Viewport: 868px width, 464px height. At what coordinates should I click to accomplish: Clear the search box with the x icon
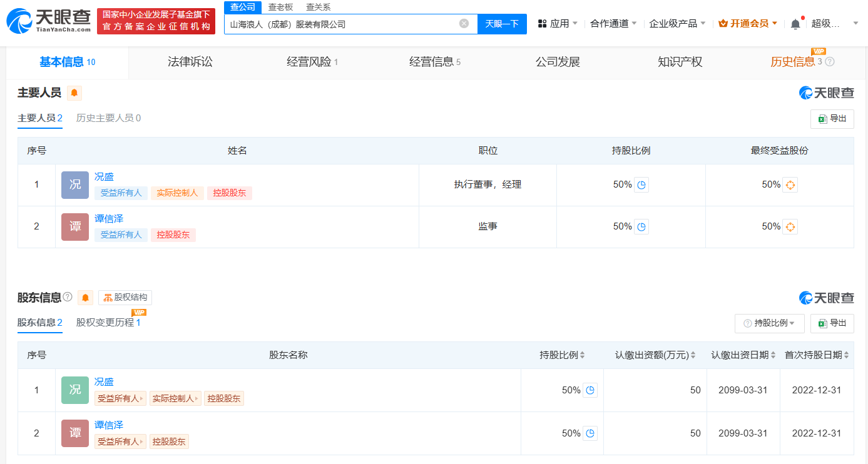(464, 23)
